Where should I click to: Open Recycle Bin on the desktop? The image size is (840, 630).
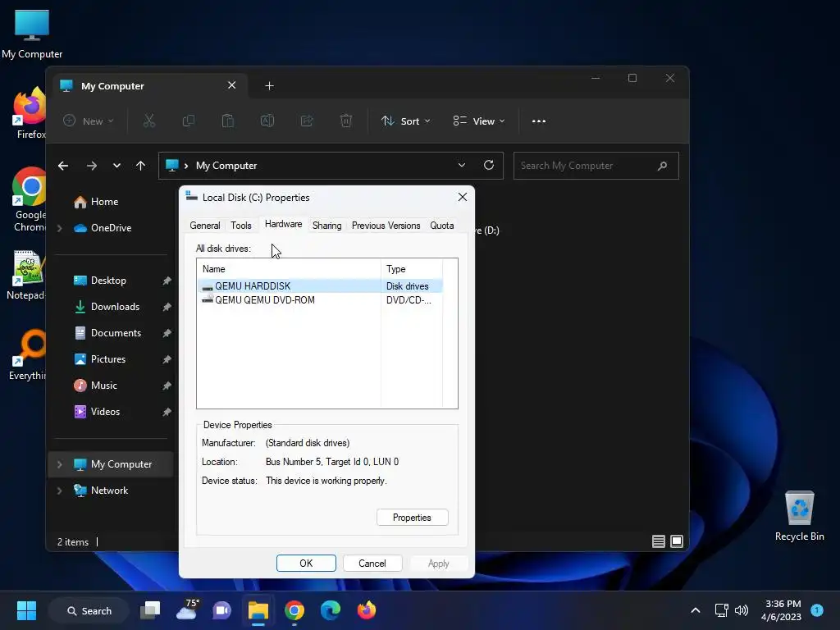(799, 516)
